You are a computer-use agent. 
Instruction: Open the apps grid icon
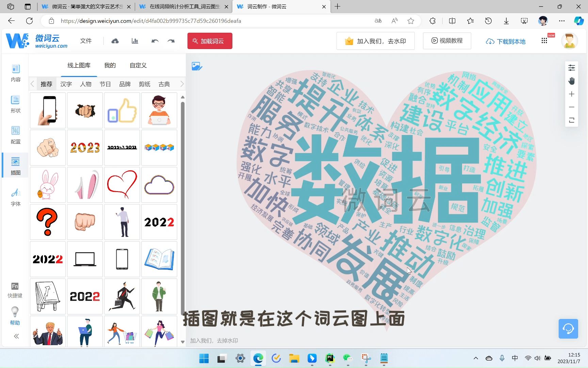tap(544, 41)
